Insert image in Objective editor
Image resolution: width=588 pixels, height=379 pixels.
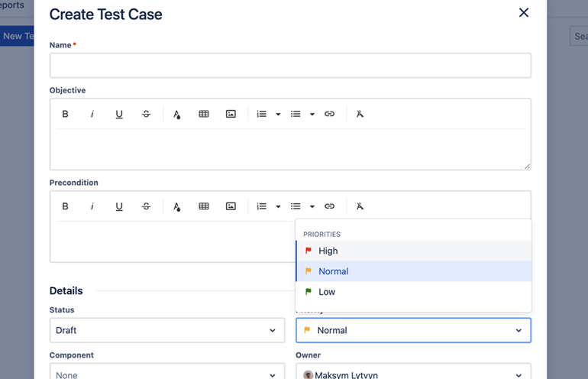[231, 114]
